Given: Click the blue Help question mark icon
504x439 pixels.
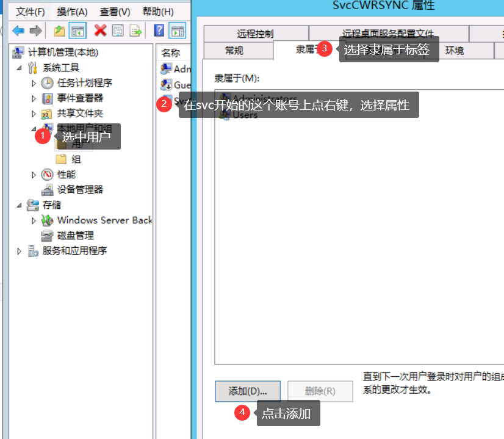Looking at the screenshot, I should pos(159,31).
